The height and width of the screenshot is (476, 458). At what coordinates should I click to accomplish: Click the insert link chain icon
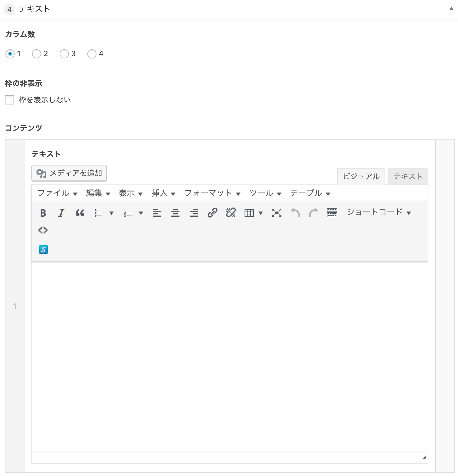click(x=212, y=213)
